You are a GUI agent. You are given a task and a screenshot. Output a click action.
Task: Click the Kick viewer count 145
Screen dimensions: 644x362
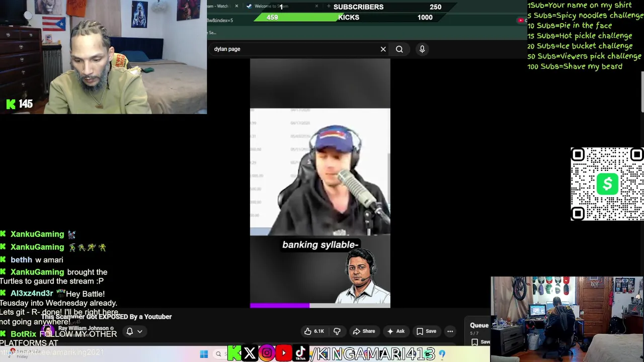(x=20, y=104)
